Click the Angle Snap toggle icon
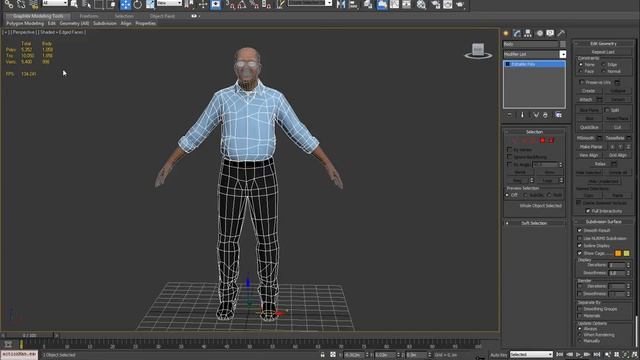Image resolution: width=640 pixels, height=360 pixels. [x=242, y=4]
